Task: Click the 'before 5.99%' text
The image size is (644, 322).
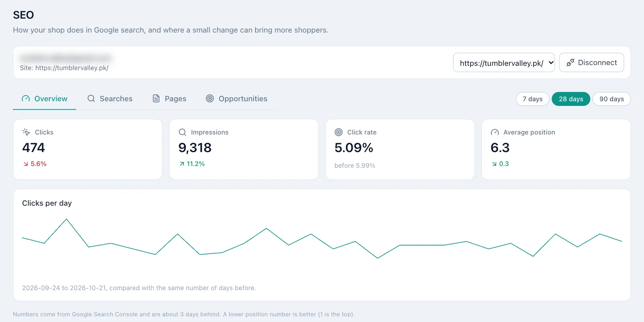Action: 355,166
